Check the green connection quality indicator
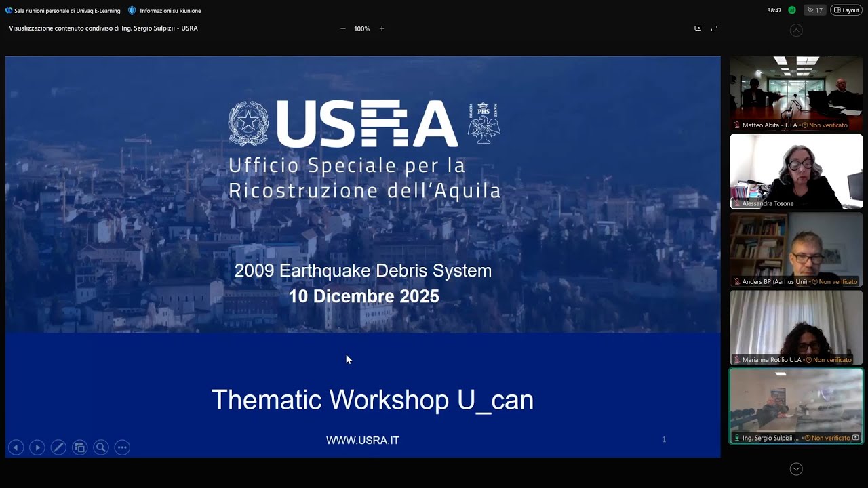 [x=791, y=10]
